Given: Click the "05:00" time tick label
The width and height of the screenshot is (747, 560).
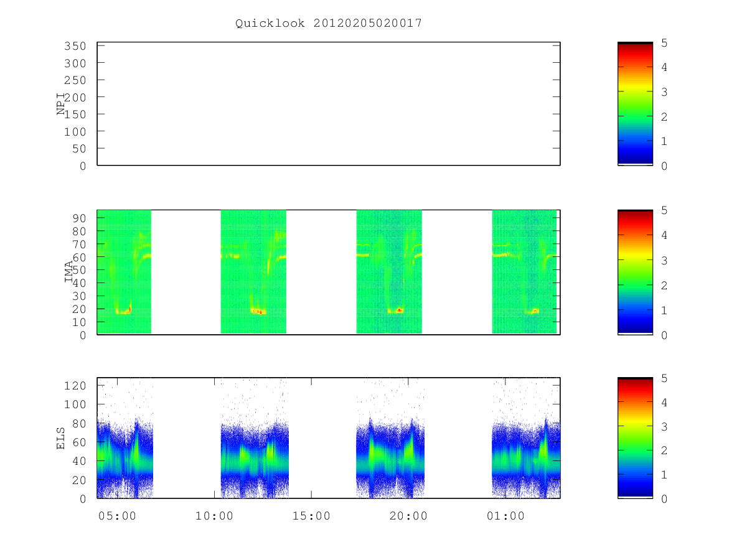Looking at the screenshot, I should click(117, 516).
